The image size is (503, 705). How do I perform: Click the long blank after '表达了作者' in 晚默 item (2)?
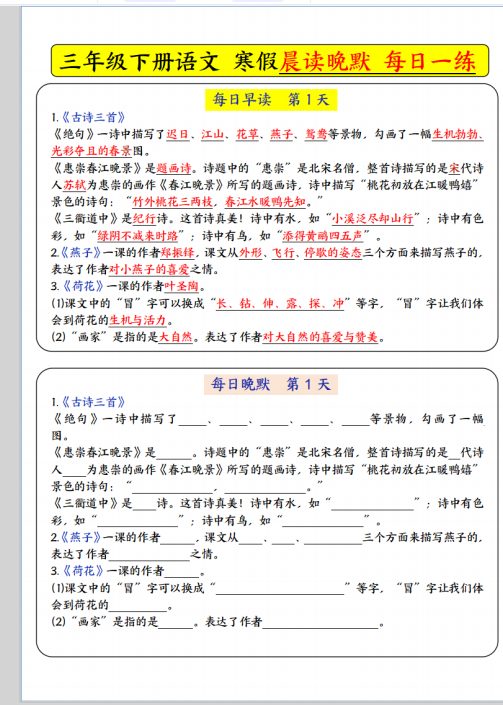[x=320, y=623]
